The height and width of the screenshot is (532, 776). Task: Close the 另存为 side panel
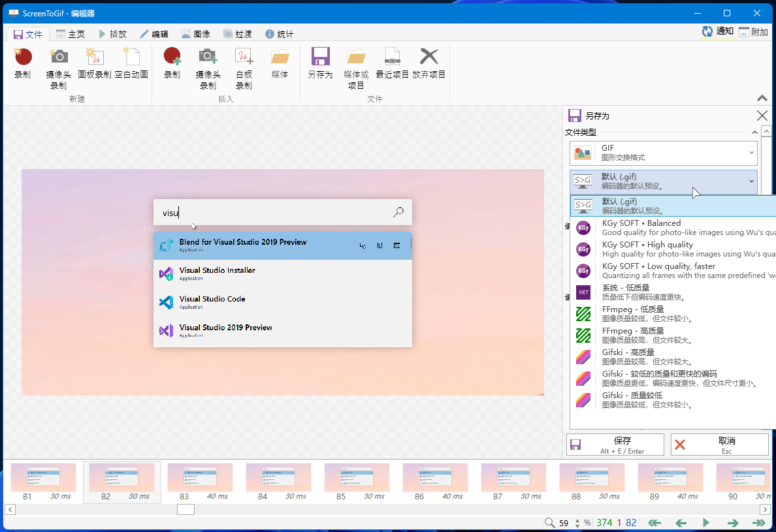[762, 116]
